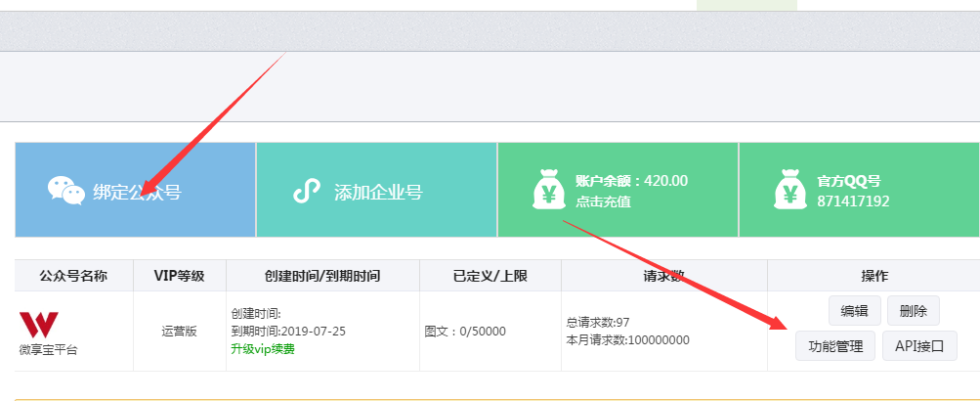Click the 运营版 VIP level cell
The width and height of the screenshot is (980, 401).
[x=180, y=331]
